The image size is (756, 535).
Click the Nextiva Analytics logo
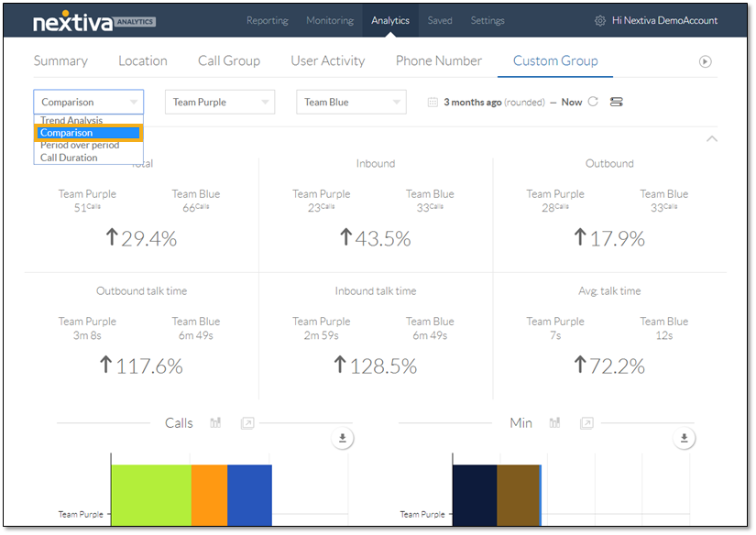pos(94,22)
